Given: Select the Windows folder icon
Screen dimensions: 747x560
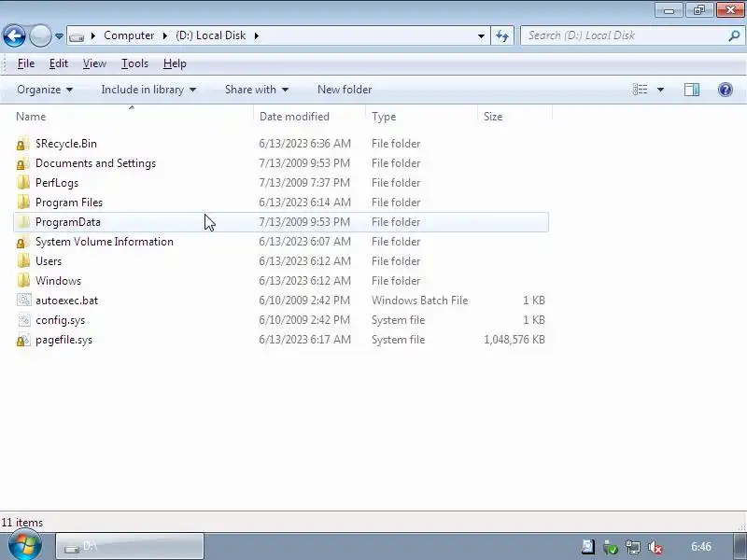Looking at the screenshot, I should point(22,281).
